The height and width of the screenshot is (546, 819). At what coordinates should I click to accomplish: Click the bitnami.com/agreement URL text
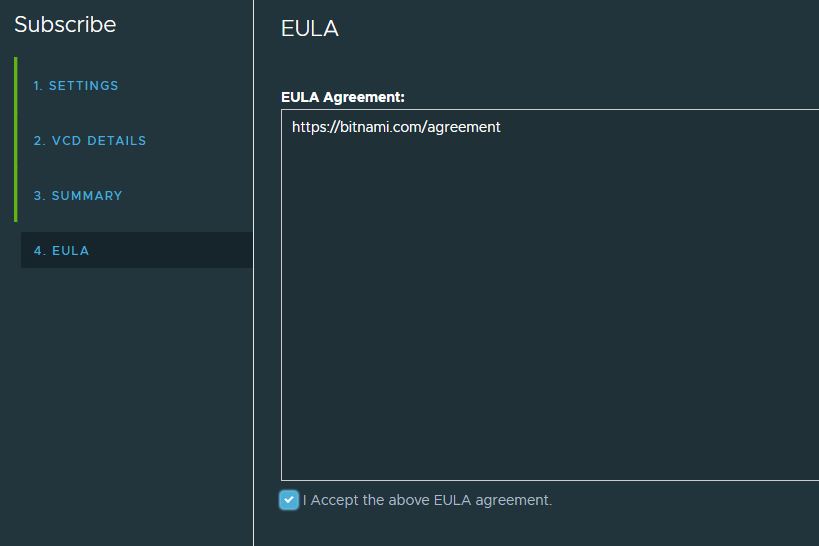[x=396, y=127]
